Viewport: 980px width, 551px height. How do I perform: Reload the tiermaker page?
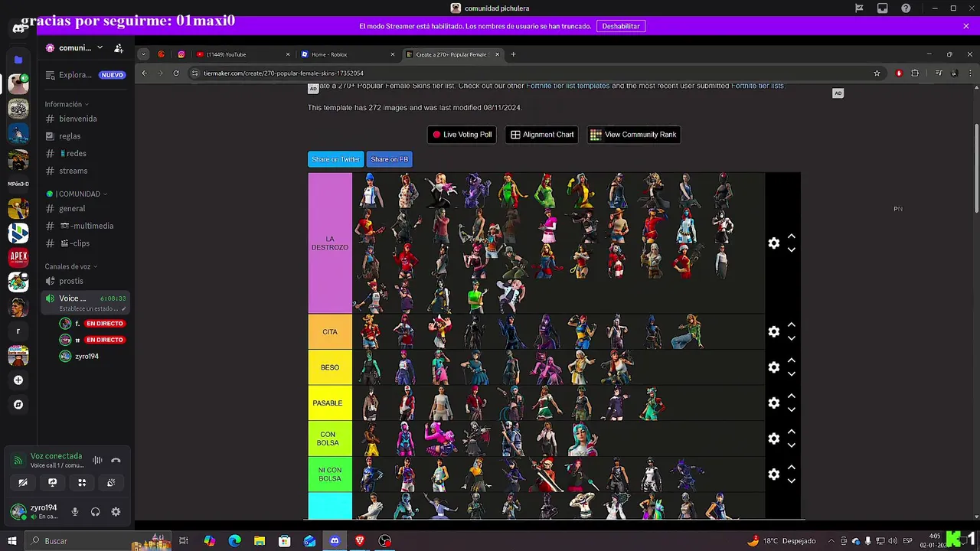[176, 73]
